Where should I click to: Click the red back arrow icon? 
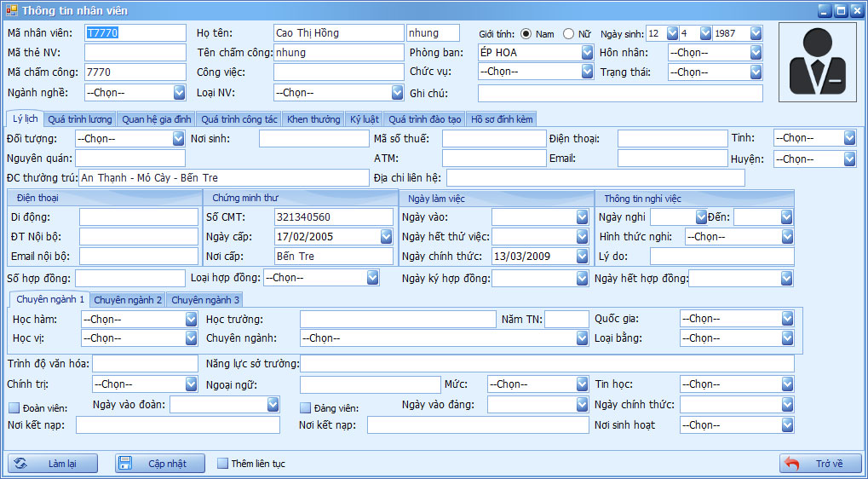click(792, 464)
